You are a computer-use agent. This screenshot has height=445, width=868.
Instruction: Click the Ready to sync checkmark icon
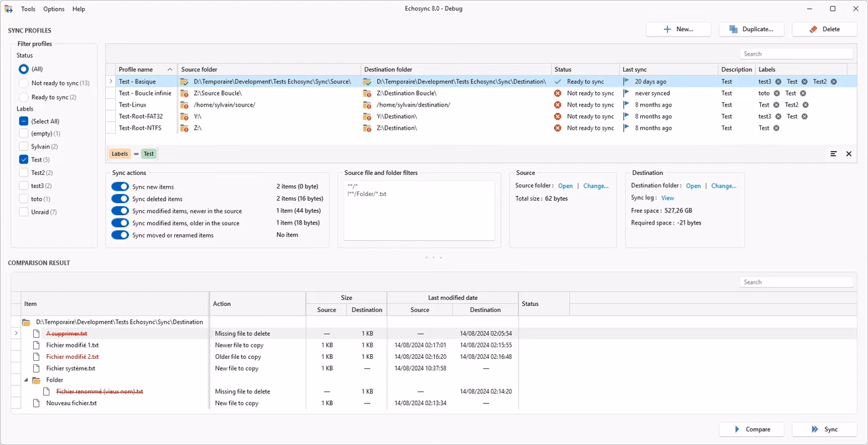coord(558,81)
